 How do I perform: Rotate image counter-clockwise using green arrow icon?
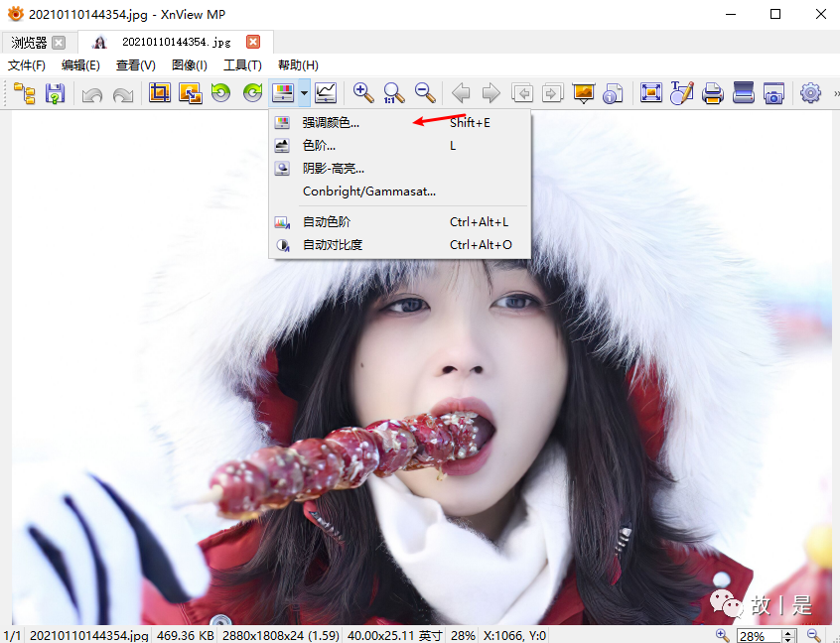[221, 93]
